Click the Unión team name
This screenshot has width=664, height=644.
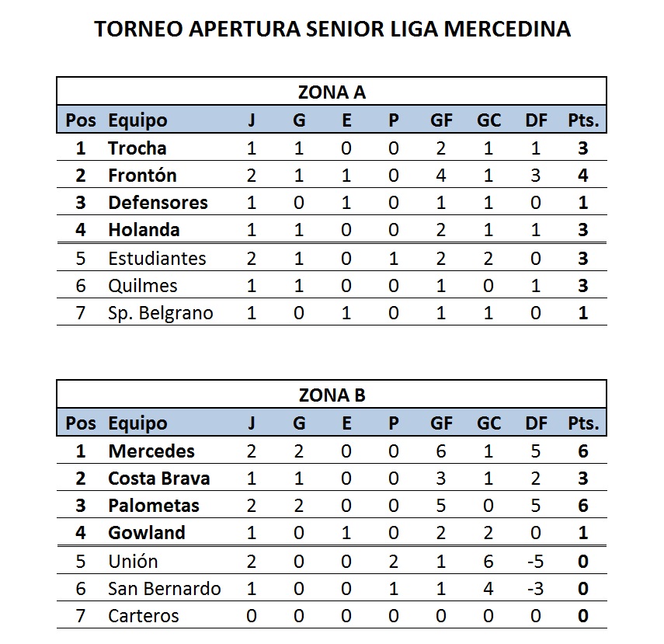133,562
